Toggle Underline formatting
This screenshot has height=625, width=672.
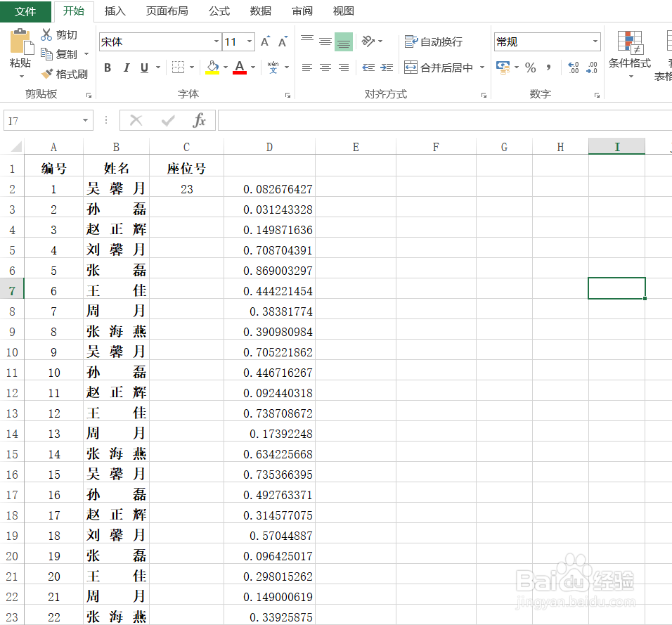pyautogui.click(x=144, y=67)
